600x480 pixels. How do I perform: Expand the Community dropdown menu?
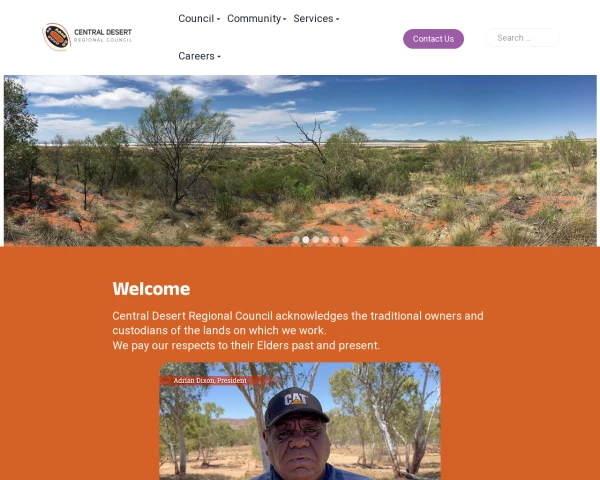click(x=256, y=18)
